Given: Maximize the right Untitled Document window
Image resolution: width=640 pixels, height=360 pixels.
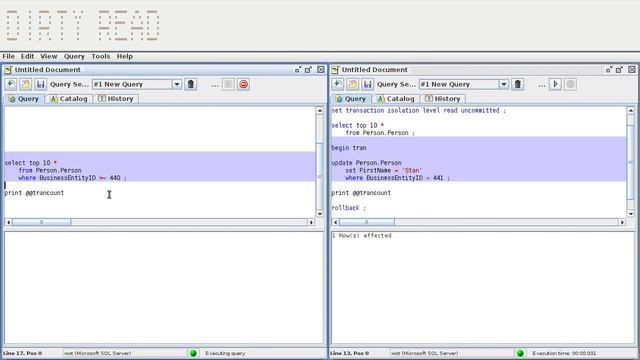Looking at the screenshot, I should coord(620,70).
